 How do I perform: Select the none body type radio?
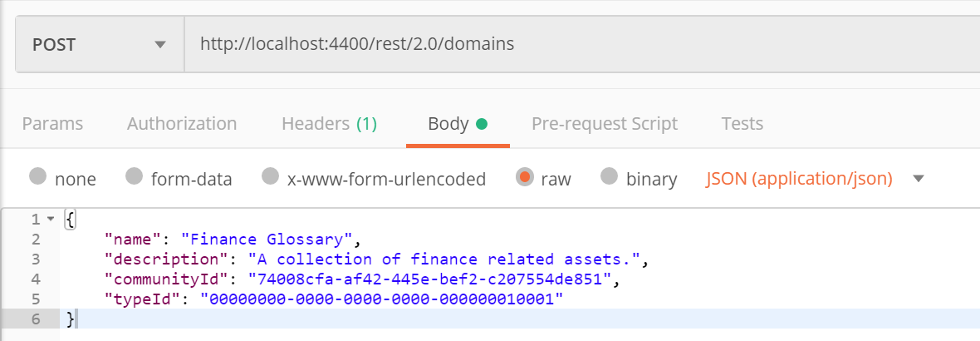[39, 177]
